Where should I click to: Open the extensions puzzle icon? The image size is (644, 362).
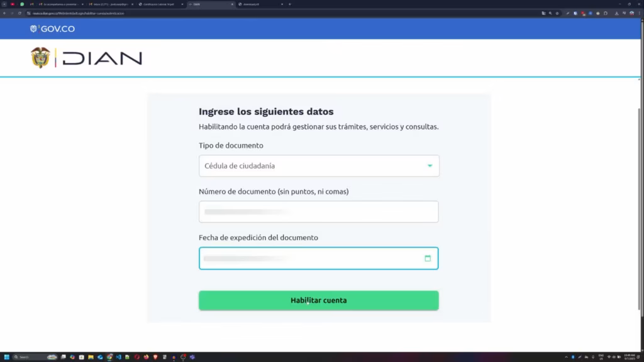[x=606, y=13]
